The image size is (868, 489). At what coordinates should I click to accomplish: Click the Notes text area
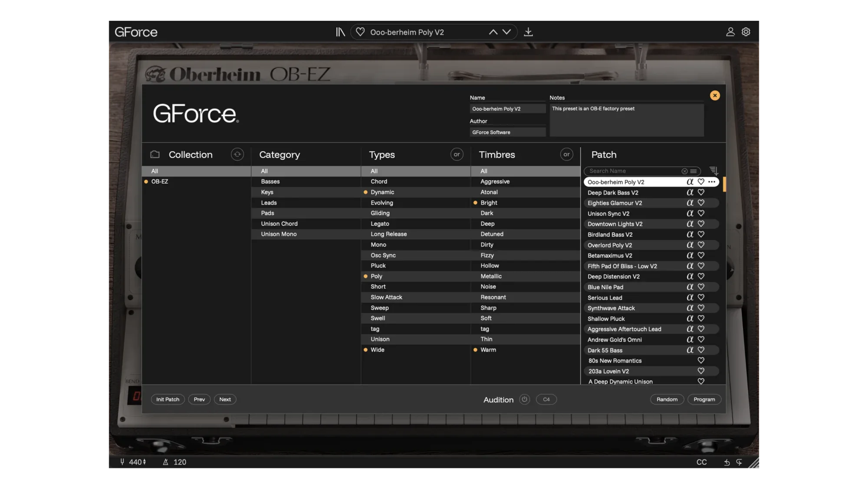click(627, 120)
